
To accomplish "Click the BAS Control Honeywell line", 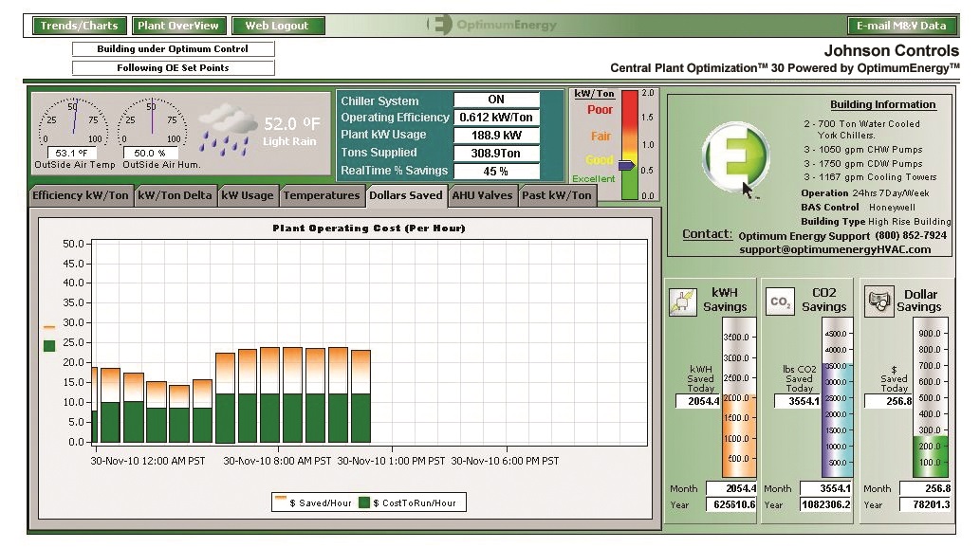I will point(859,207).
